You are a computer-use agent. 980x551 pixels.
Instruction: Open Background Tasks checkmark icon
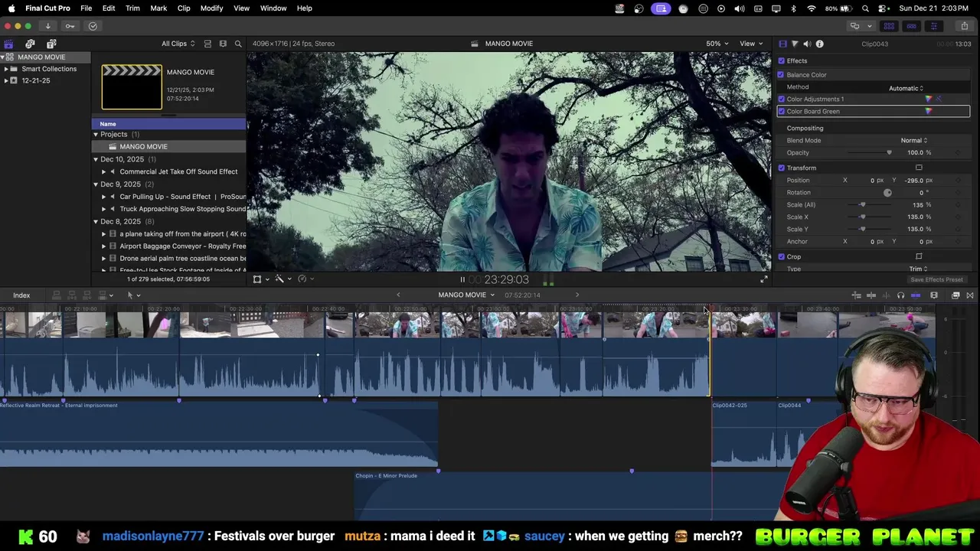click(x=93, y=26)
